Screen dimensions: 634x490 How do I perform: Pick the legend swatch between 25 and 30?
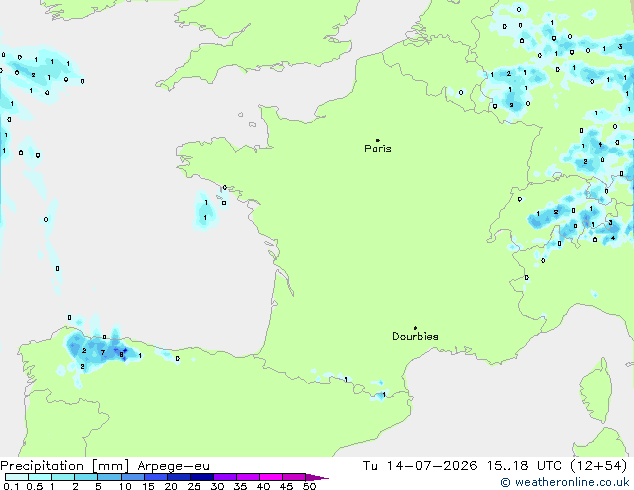[x=202, y=477]
